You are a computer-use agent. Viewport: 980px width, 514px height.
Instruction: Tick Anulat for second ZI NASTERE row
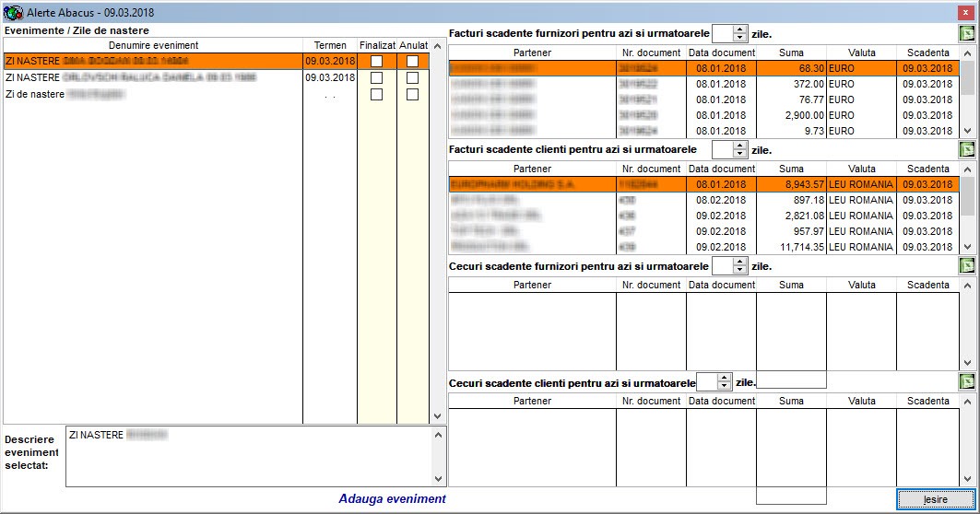click(x=412, y=77)
